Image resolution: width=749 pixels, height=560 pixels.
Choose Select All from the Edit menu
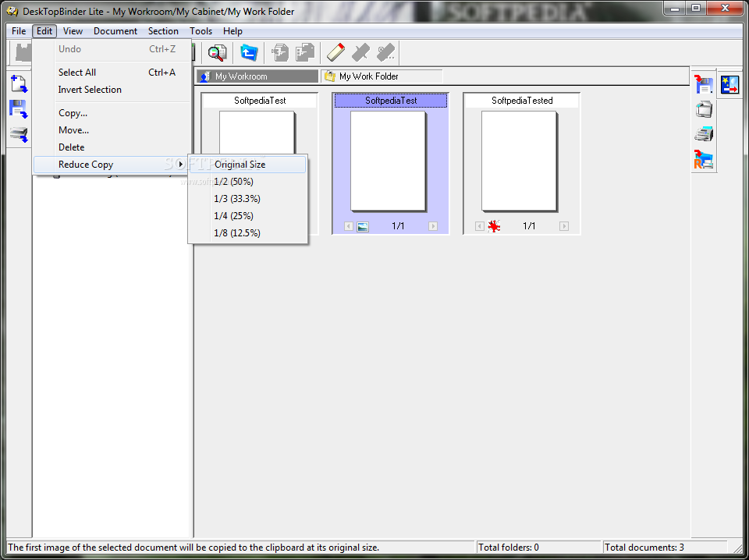(112, 73)
